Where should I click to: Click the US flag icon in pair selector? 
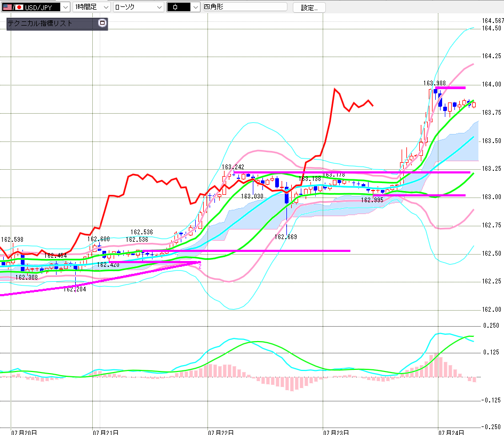click(7, 7)
